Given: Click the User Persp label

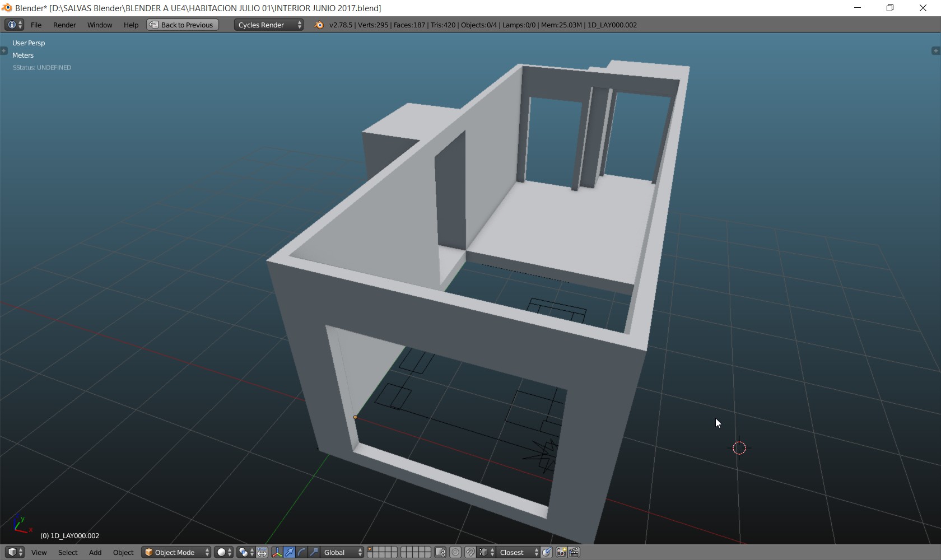Looking at the screenshot, I should coord(29,43).
